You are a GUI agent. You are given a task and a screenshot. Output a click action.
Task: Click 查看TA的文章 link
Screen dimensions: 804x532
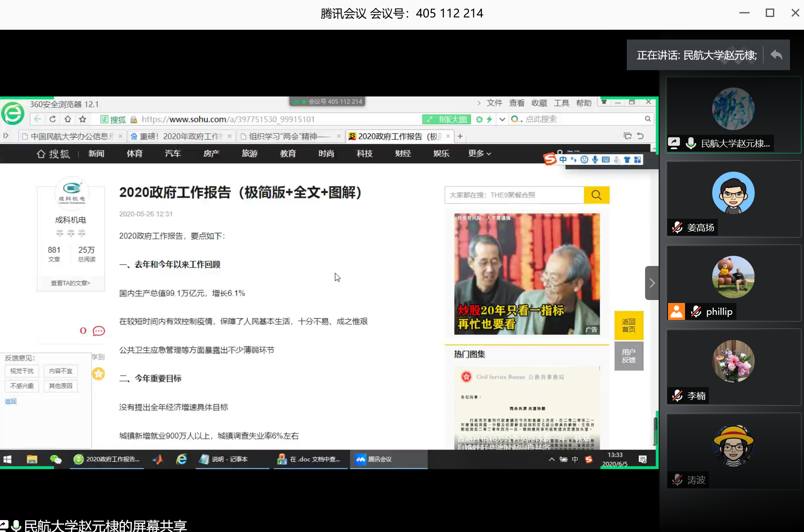pos(71,283)
